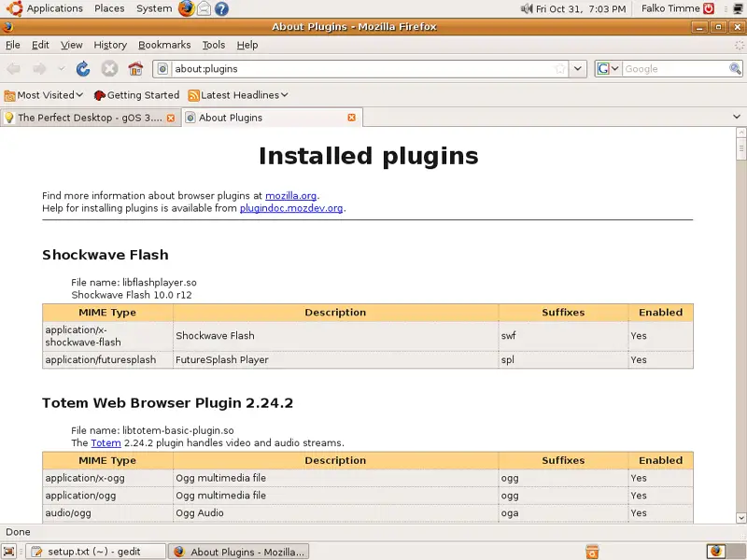Open the Places menu in the panel

coord(109,8)
